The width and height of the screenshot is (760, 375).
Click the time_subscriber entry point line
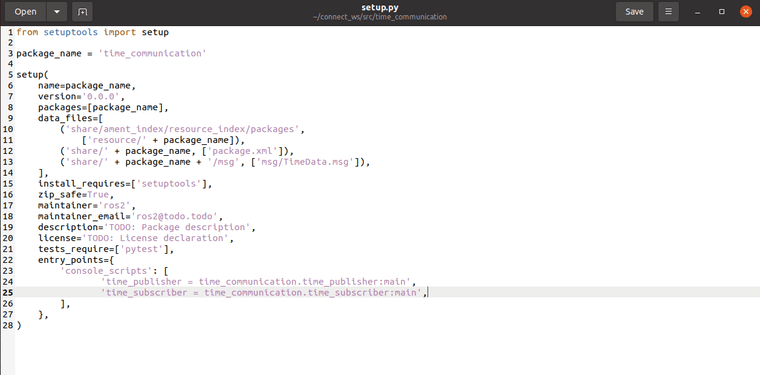(264, 292)
